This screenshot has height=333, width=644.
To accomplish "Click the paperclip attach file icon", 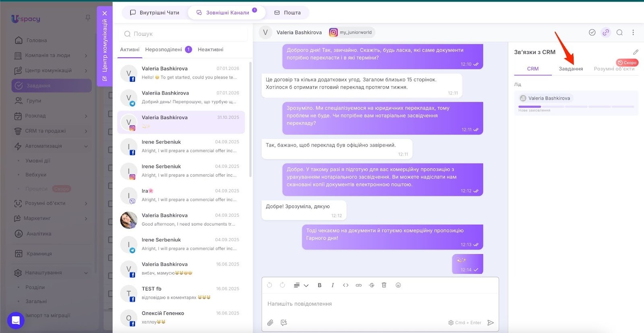I will pyautogui.click(x=270, y=323).
